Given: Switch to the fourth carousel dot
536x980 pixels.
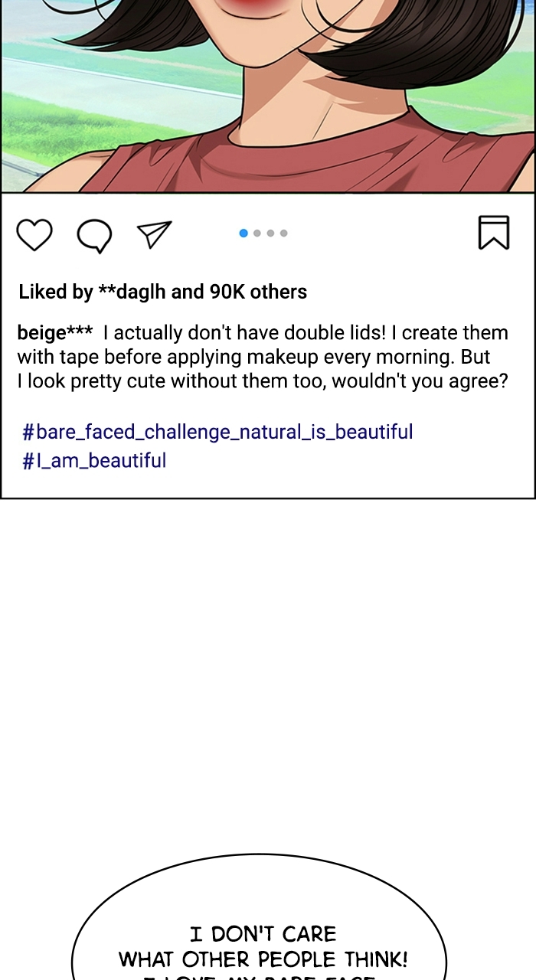Looking at the screenshot, I should coord(283,233).
